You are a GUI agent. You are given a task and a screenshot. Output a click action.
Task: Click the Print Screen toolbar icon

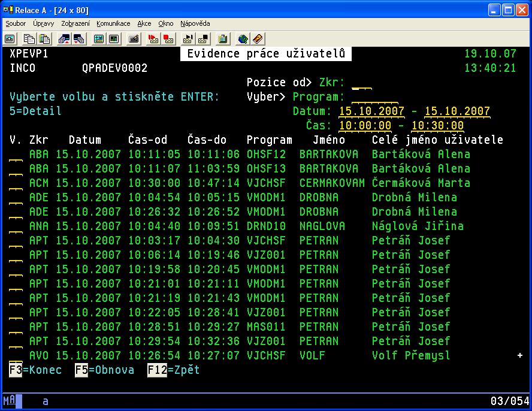tap(10, 39)
